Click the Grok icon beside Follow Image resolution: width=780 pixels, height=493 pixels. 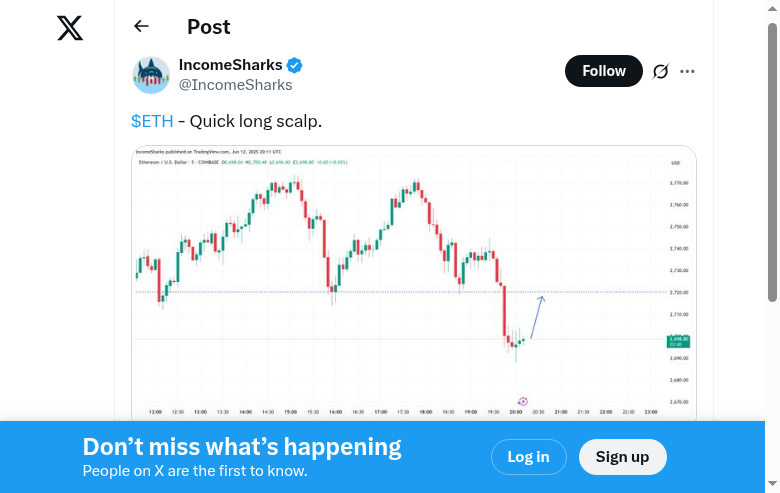[660, 71]
